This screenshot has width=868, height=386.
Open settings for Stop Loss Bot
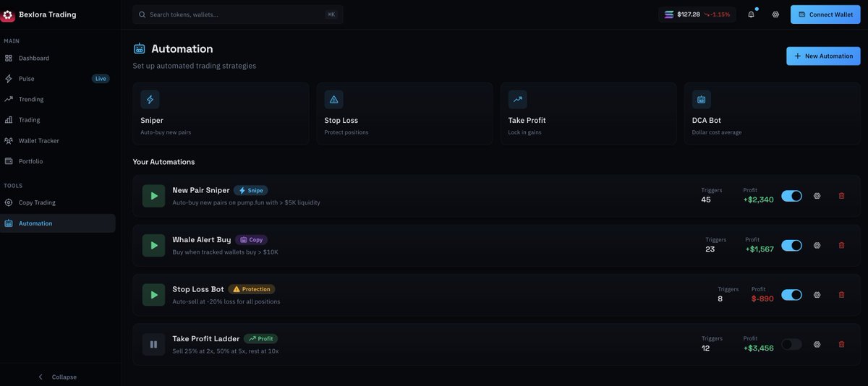pyautogui.click(x=817, y=295)
